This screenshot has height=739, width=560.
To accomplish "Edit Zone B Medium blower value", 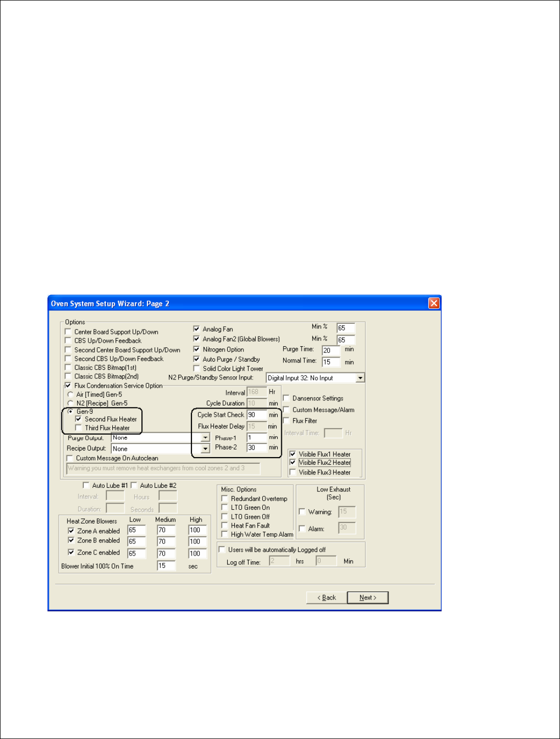I will pos(166,541).
